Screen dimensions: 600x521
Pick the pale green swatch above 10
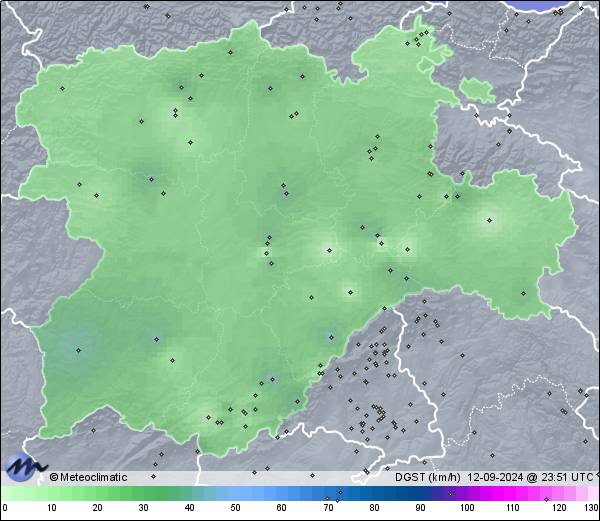coord(53,493)
